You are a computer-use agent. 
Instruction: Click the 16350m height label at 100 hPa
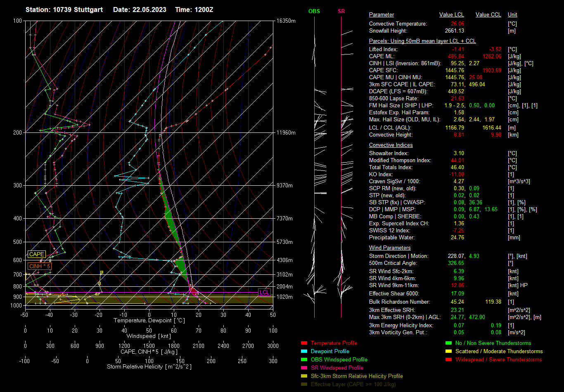coord(287,21)
